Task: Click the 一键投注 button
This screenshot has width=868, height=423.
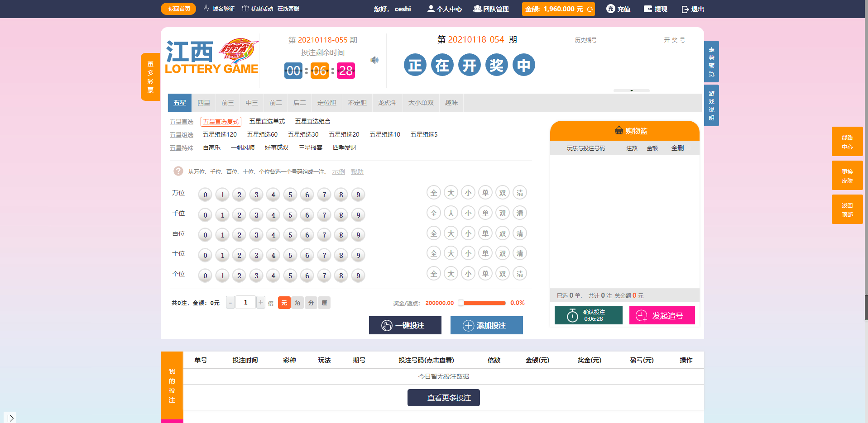Action: coord(405,325)
